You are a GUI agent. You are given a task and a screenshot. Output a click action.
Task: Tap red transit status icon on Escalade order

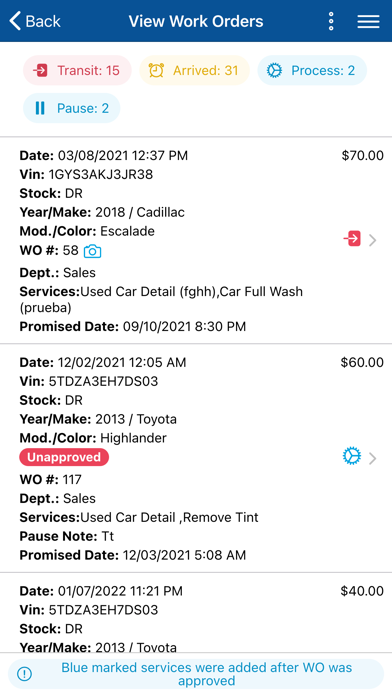tap(352, 238)
